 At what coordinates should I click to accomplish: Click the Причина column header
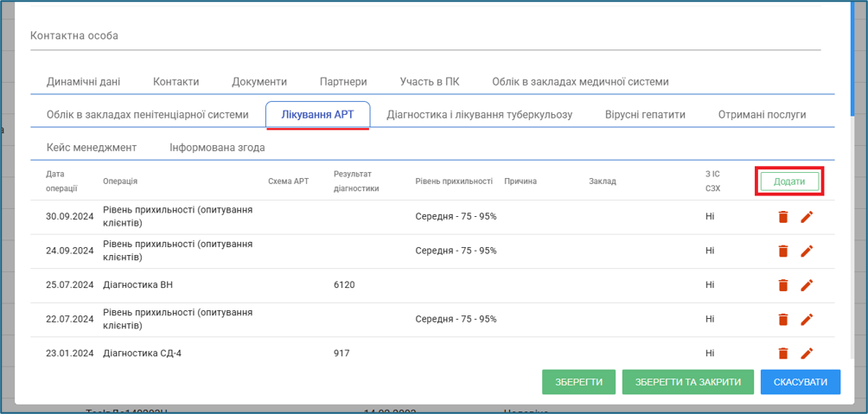pyautogui.click(x=520, y=181)
